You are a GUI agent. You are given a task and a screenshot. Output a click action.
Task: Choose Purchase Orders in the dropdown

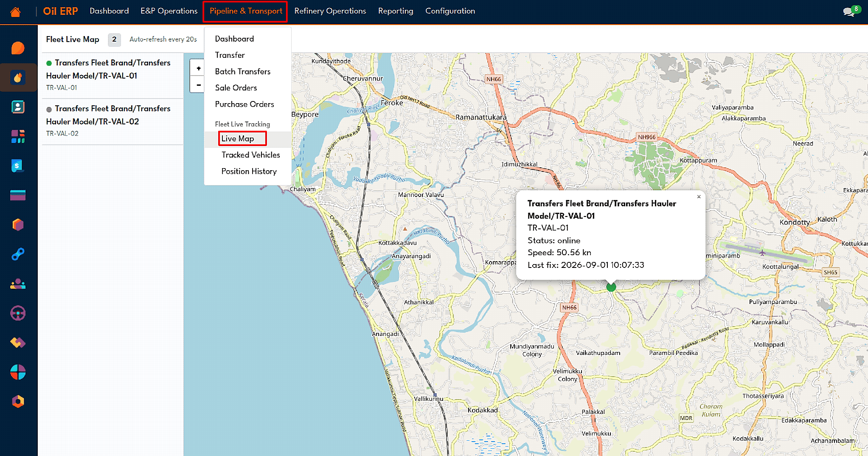(247, 104)
